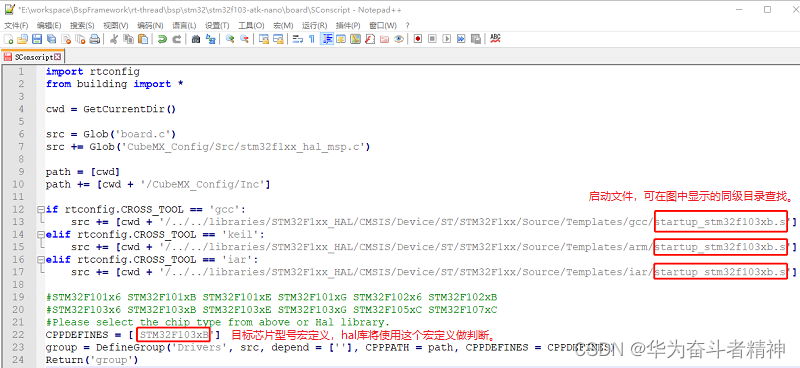Image resolution: width=800 pixels, height=368 pixels.
Task: Collapse the 'if' fold at line 12
Action: (x=40, y=209)
